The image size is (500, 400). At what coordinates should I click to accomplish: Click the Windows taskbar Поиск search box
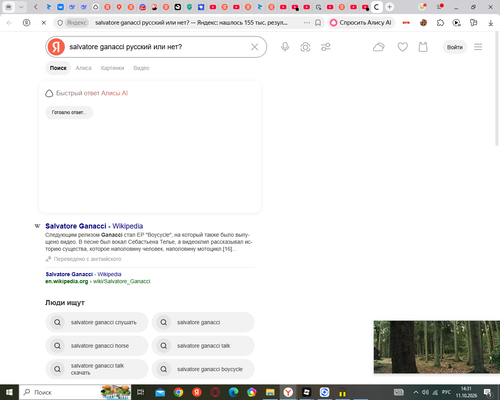tap(75, 392)
